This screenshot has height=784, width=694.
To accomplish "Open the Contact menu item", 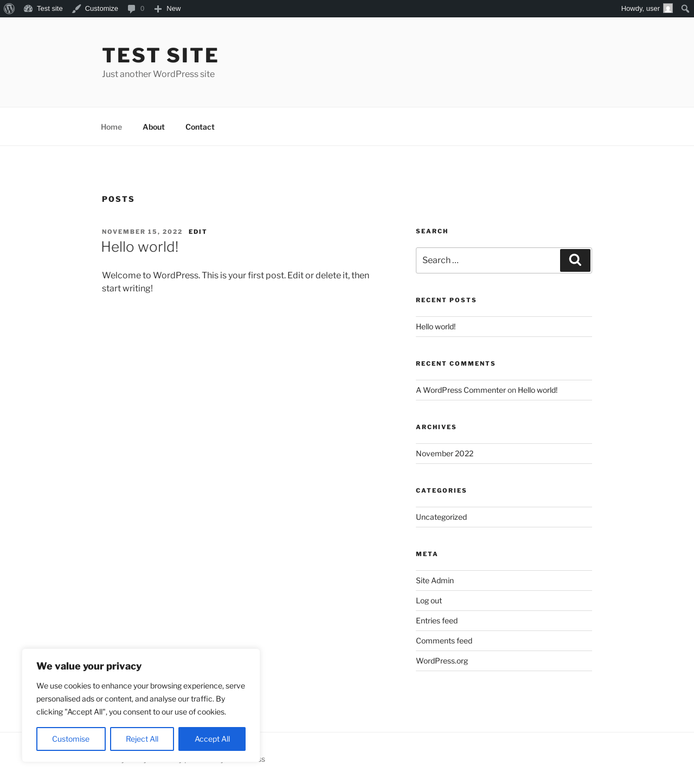I will click(200, 127).
